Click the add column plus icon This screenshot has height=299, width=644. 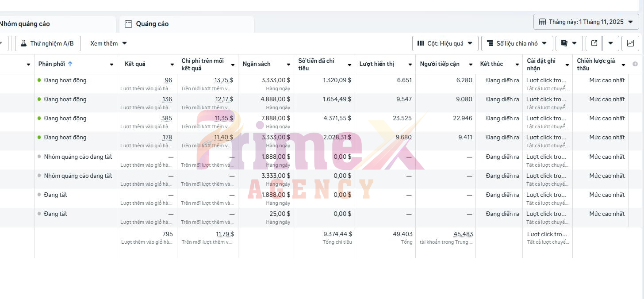point(635,64)
